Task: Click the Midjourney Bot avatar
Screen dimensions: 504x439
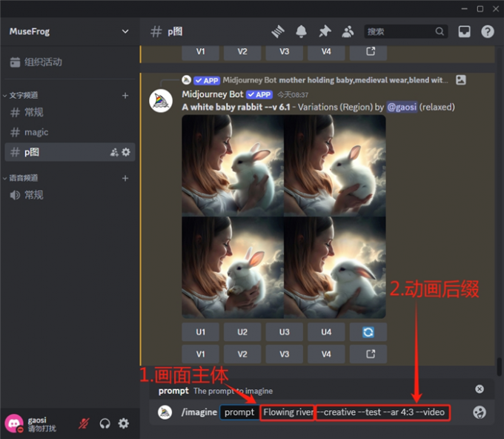Action: [x=161, y=101]
